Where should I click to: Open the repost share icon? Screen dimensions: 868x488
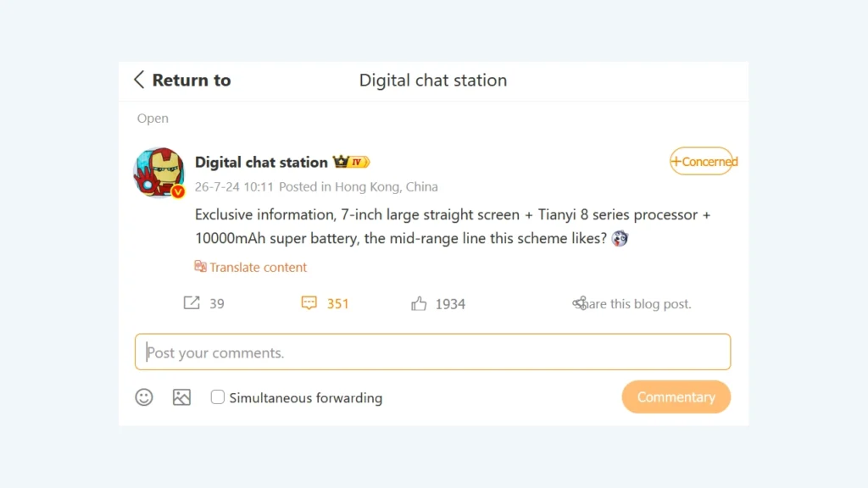pyautogui.click(x=192, y=302)
